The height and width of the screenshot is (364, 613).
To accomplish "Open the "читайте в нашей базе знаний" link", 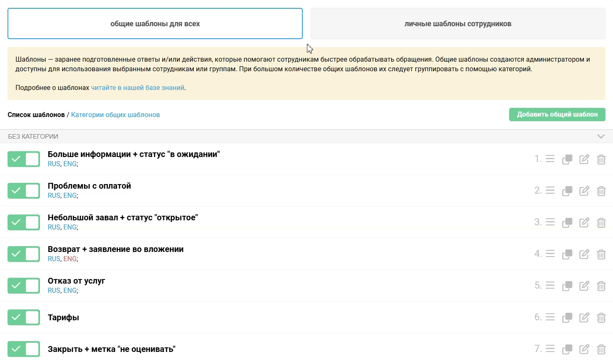I will click(x=138, y=88).
